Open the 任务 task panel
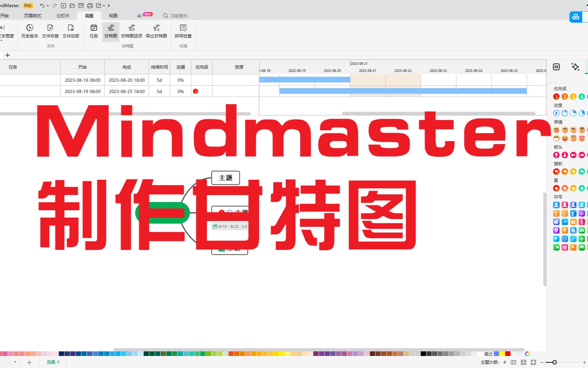Image resolution: width=588 pixels, height=368 pixels. click(x=94, y=31)
